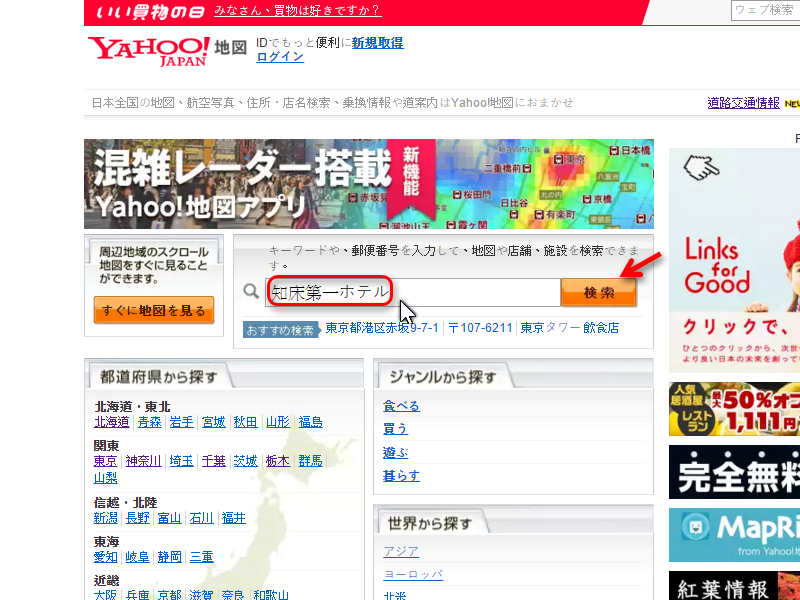Viewport: 800px width, 600px height.
Task: Choose 東京 prefecture link
Action: pos(106,461)
